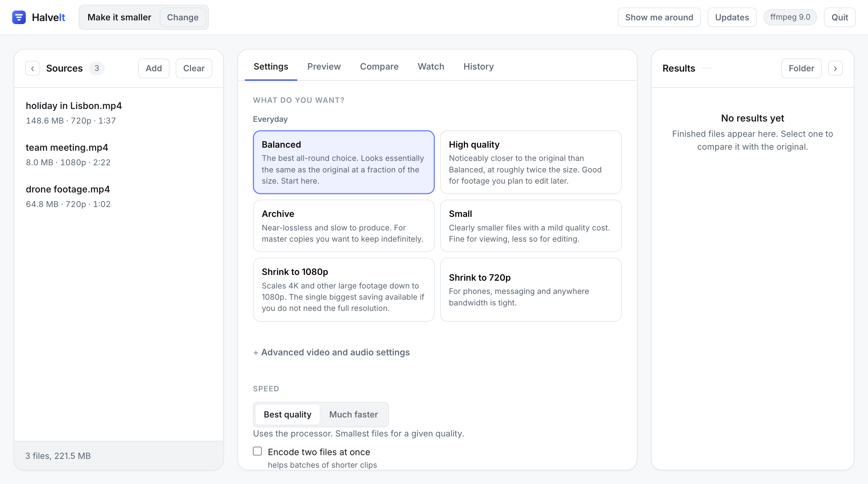
Task: Click the Make it smaller mode label
Action: (119, 17)
